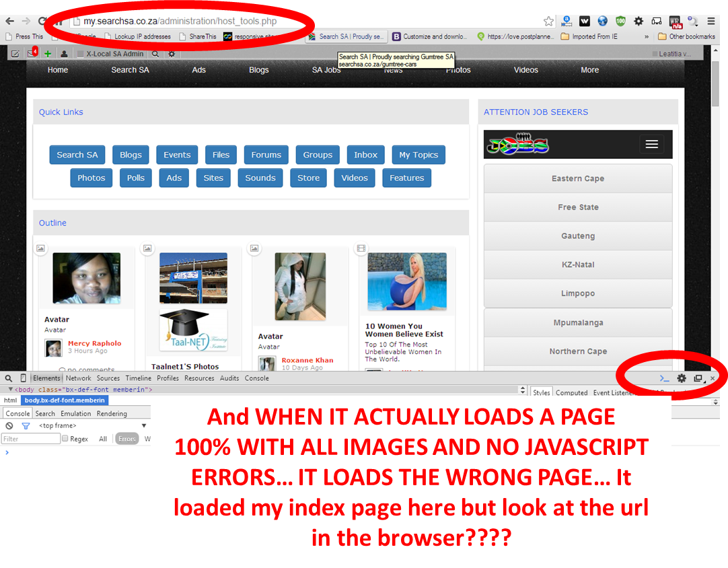Open the SA Jobs menu item
Image resolution: width=728 pixels, height=568 pixels.
326,70
